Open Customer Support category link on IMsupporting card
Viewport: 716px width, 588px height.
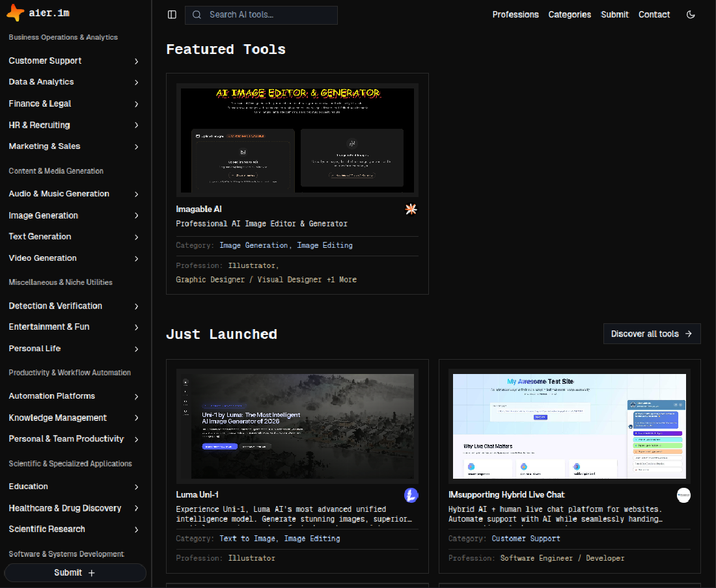pos(526,539)
